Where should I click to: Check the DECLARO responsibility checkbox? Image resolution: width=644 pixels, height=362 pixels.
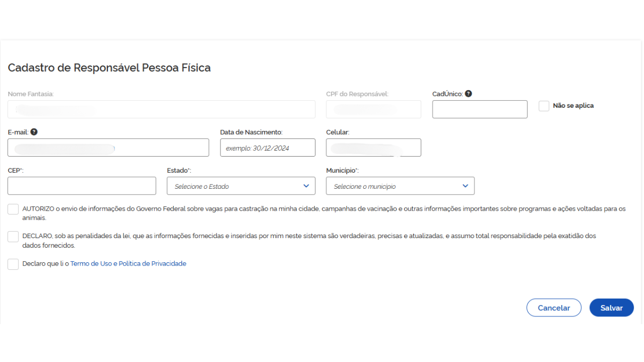click(x=13, y=236)
